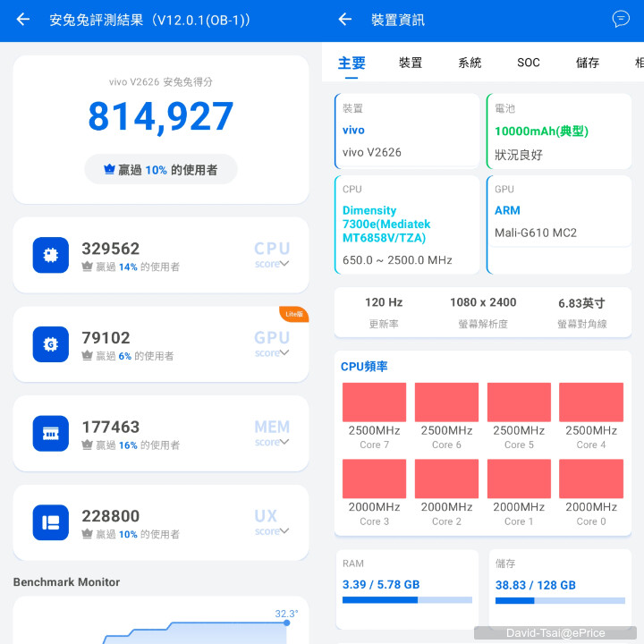Tap the CPU score value 329562
The height and width of the screenshot is (644, 644).
111,249
